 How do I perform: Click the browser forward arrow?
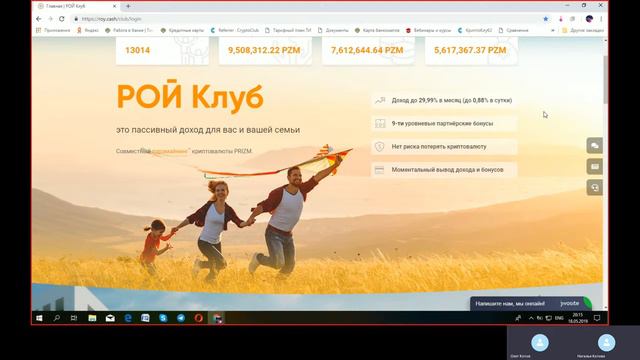(x=50, y=19)
